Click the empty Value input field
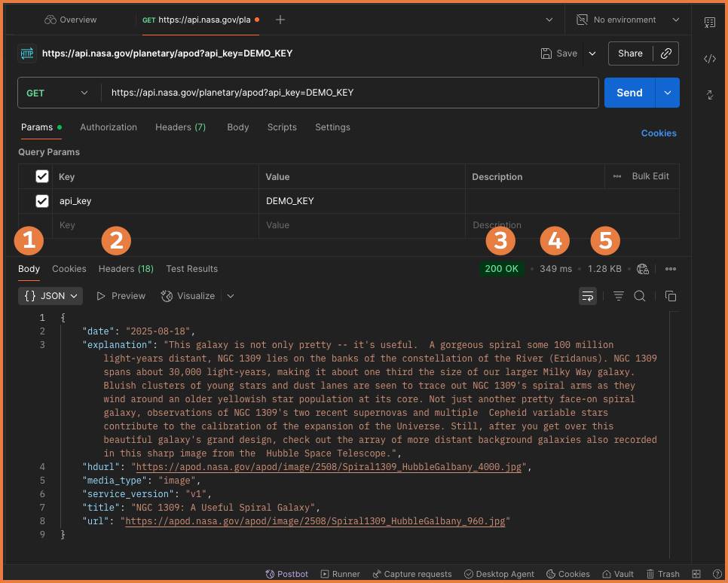The width and height of the screenshot is (728, 583). (x=362, y=225)
